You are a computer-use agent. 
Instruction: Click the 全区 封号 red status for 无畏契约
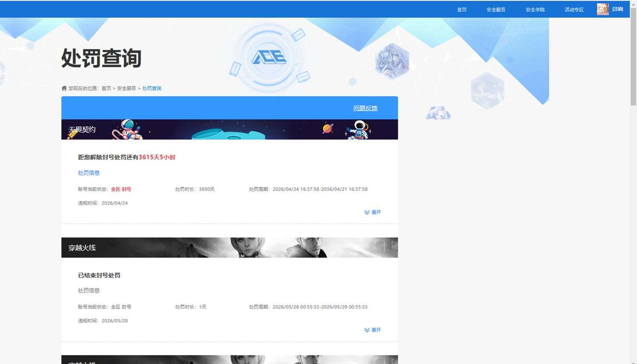pos(121,189)
